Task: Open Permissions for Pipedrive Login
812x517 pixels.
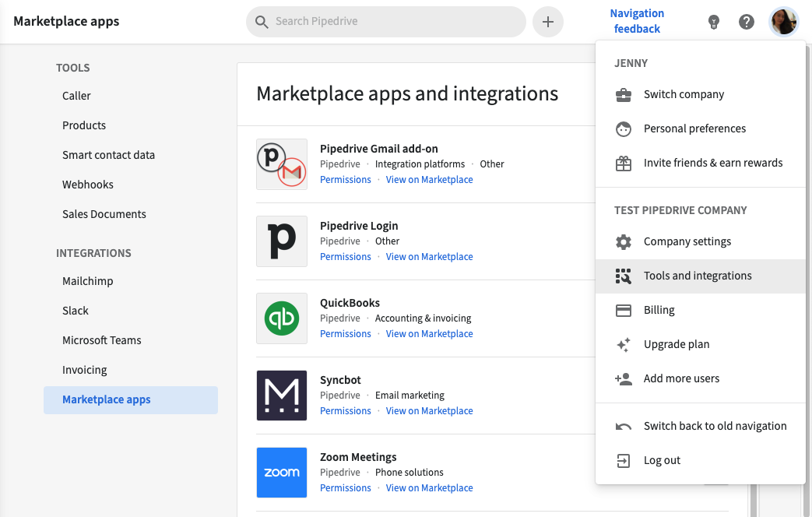Action: (x=346, y=257)
